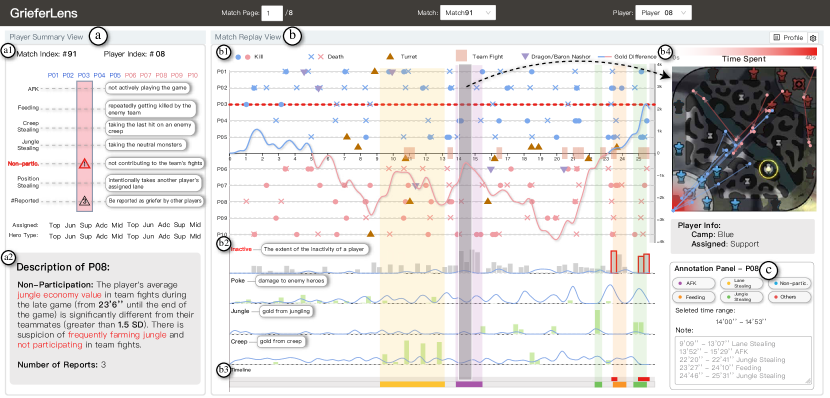This screenshot has height=398, width=830.
Task: Select the Others annotation tag
Action: click(x=790, y=297)
